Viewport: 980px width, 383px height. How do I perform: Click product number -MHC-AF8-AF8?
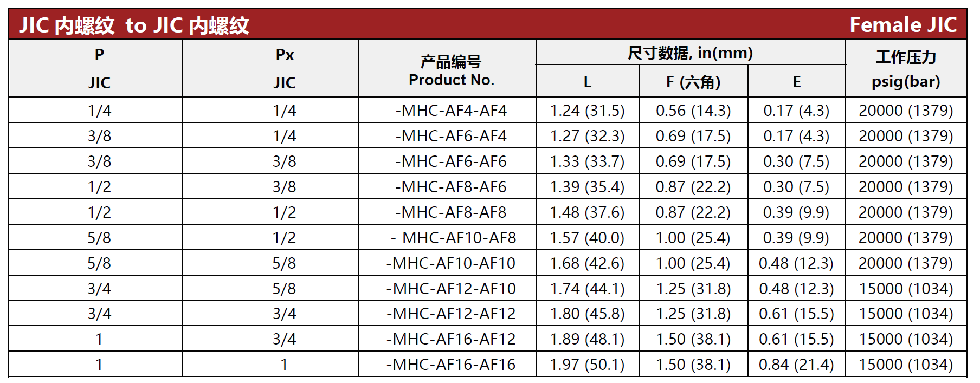pyautogui.click(x=451, y=212)
